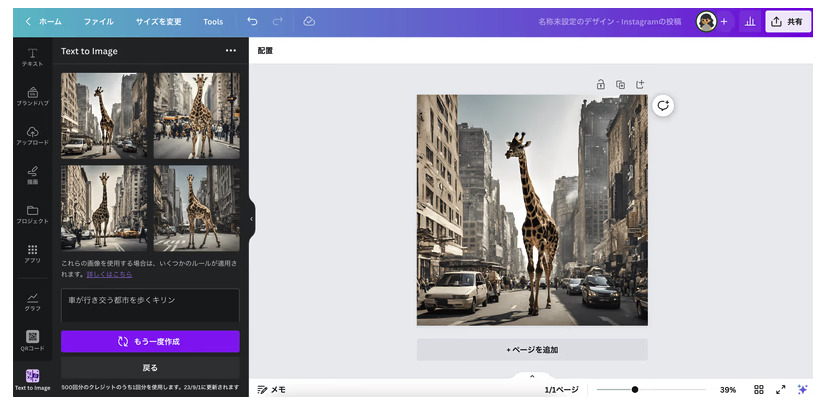Open the Text to Image app in sidebar
The height and width of the screenshot is (406, 822).
click(32, 380)
